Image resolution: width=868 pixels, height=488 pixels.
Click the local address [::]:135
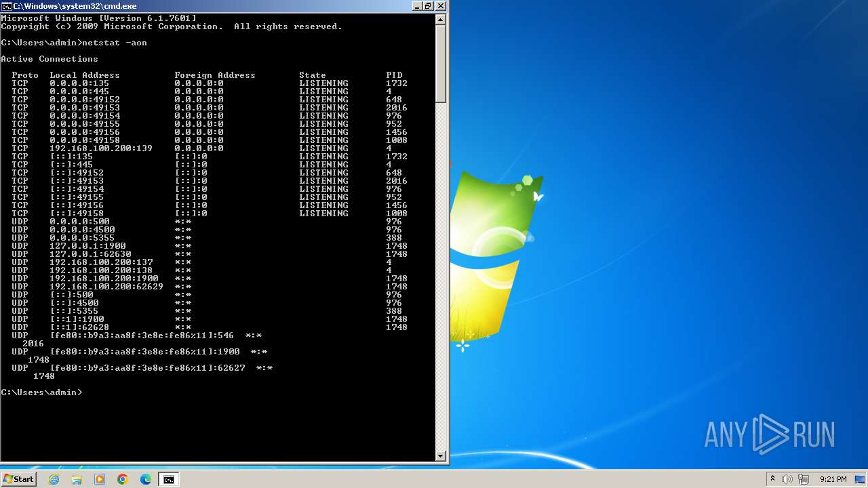point(71,157)
